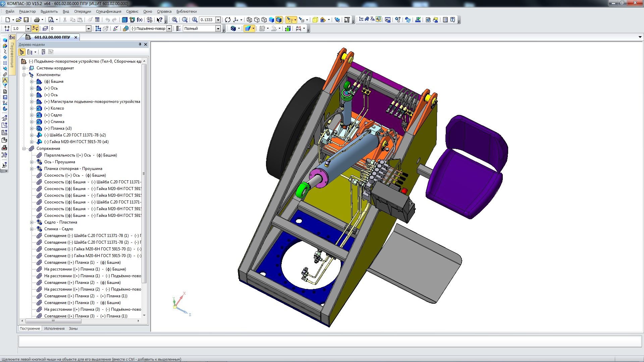Open the Операции menu
The image size is (644, 362).
pyautogui.click(x=83, y=11)
